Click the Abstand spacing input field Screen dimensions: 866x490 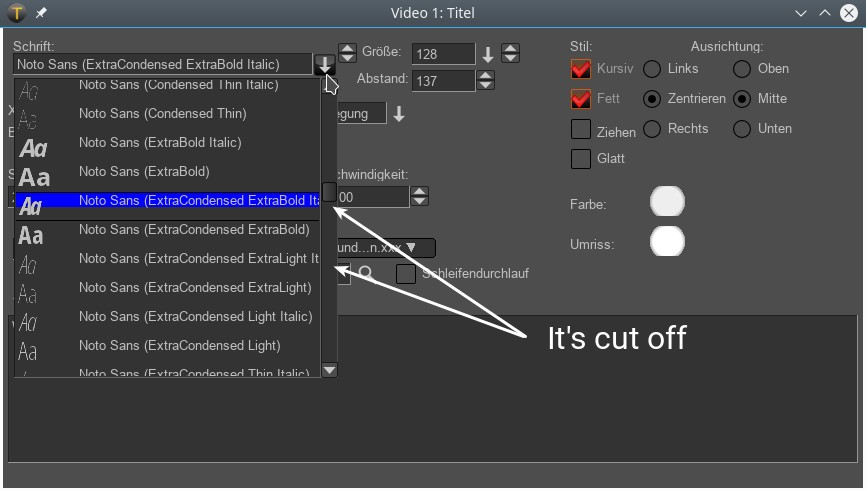click(442, 81)
